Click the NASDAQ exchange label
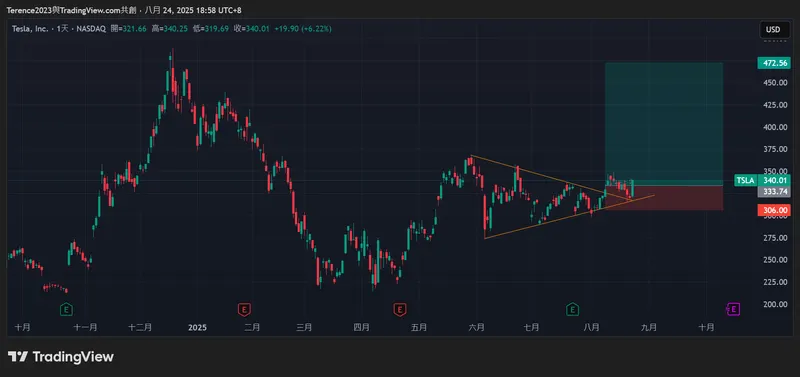 [91, 29]
